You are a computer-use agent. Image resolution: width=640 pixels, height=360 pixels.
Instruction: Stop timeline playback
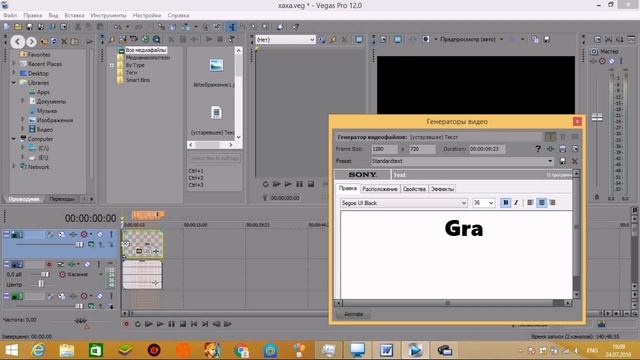[183, 324]
